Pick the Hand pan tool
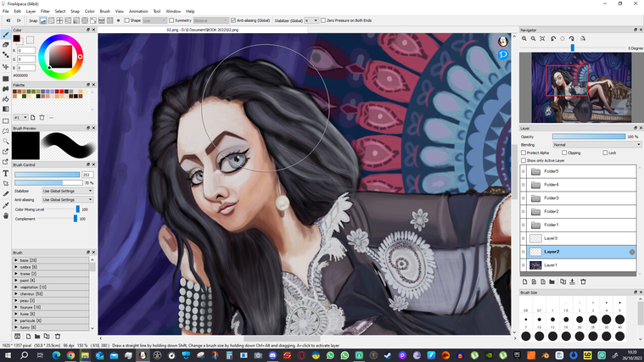 [6, 215]
